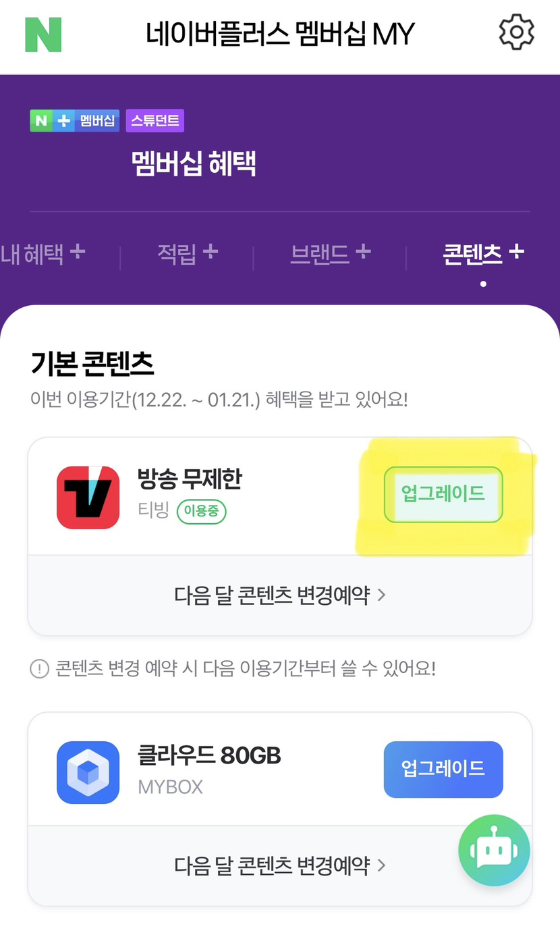This screenshot has width=560, height=939.
Task: Tap the info icon beside 콘텐츠 변경 notice
Action: (40, 669)
